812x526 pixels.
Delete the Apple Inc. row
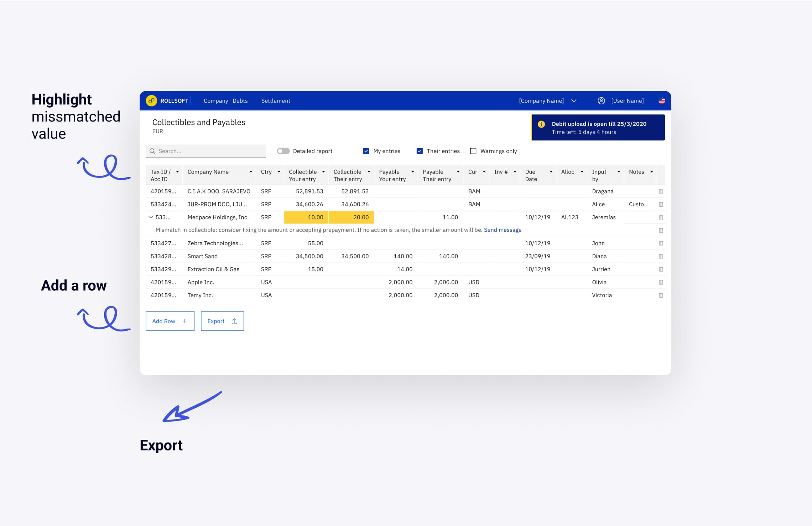[x=661, y=282]
